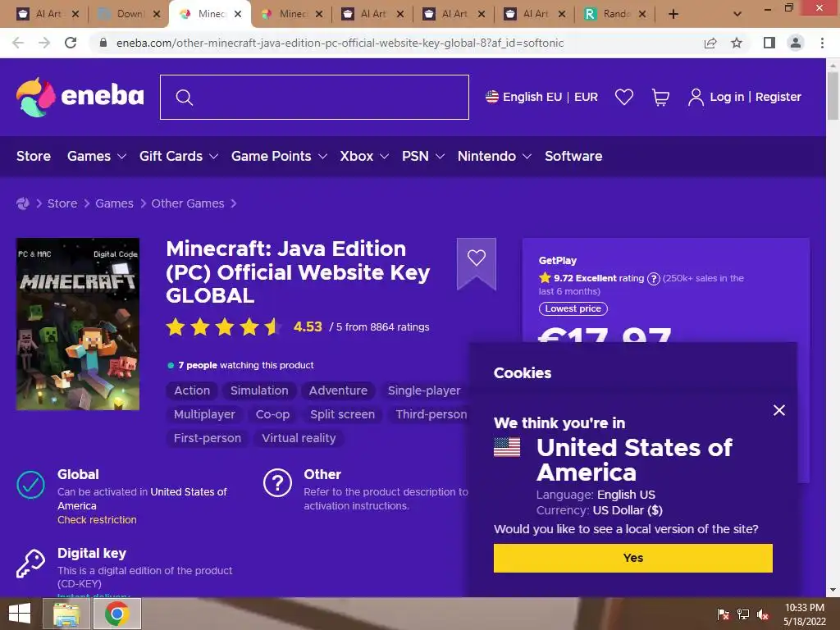Click the network tray icon
Screen dimensions: 840x630
[x=743, y=614]
